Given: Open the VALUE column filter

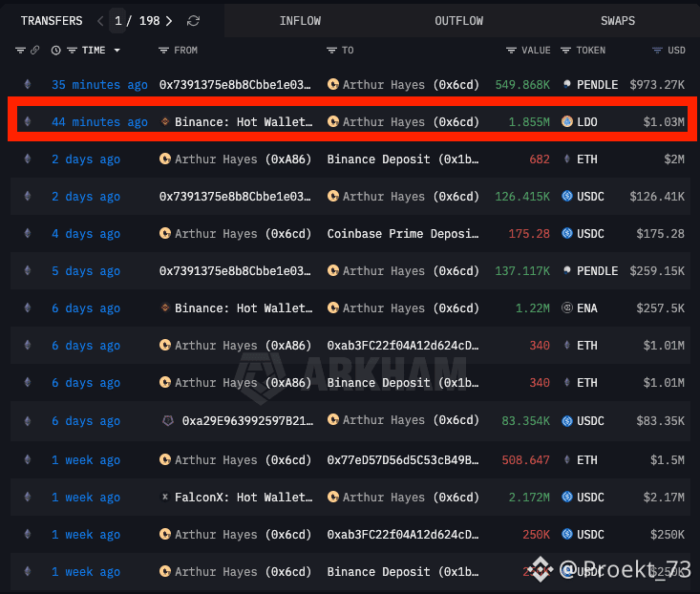Looking at the screenshot, I should (x=512, y=50).
